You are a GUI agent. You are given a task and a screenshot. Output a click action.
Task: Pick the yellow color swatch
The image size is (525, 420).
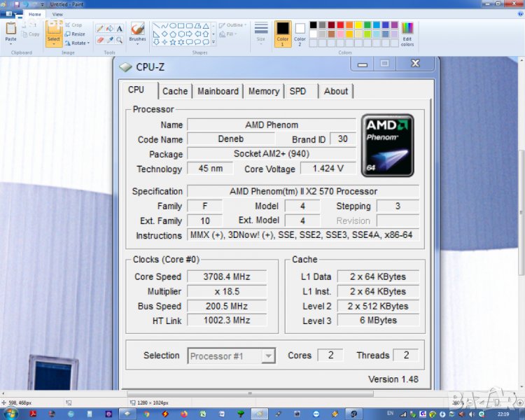[x=358, y=25]
